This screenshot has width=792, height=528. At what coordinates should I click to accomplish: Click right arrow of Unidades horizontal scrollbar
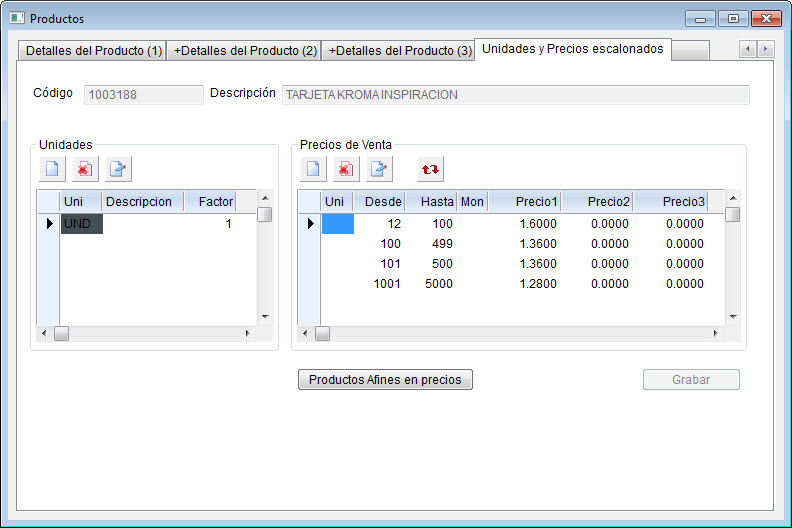point(249,334)
